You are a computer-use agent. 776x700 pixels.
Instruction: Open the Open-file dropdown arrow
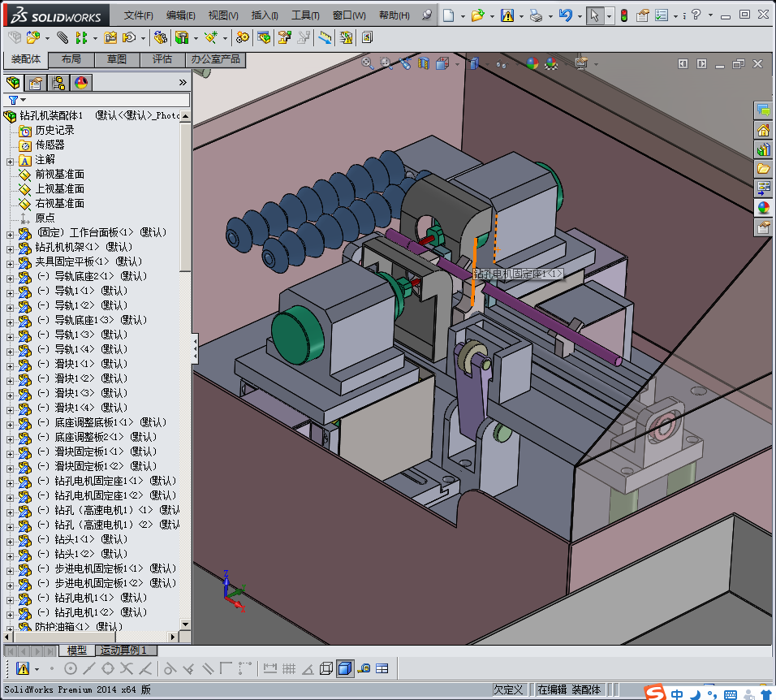pos(492,16)
